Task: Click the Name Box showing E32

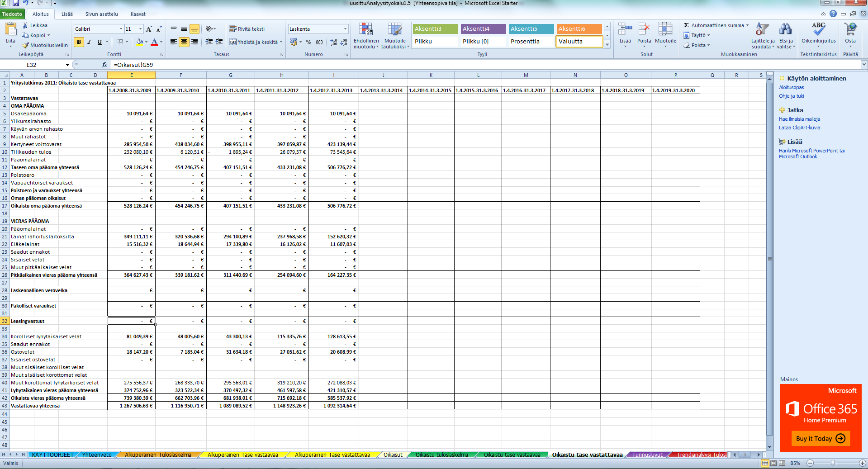Action: coord(32,65)
